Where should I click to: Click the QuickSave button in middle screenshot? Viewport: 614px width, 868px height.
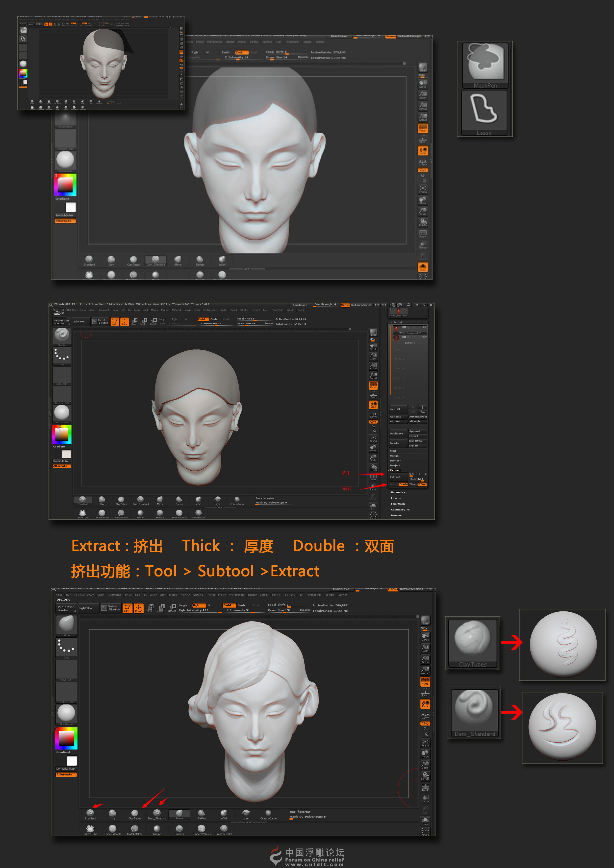click(300, 305)
